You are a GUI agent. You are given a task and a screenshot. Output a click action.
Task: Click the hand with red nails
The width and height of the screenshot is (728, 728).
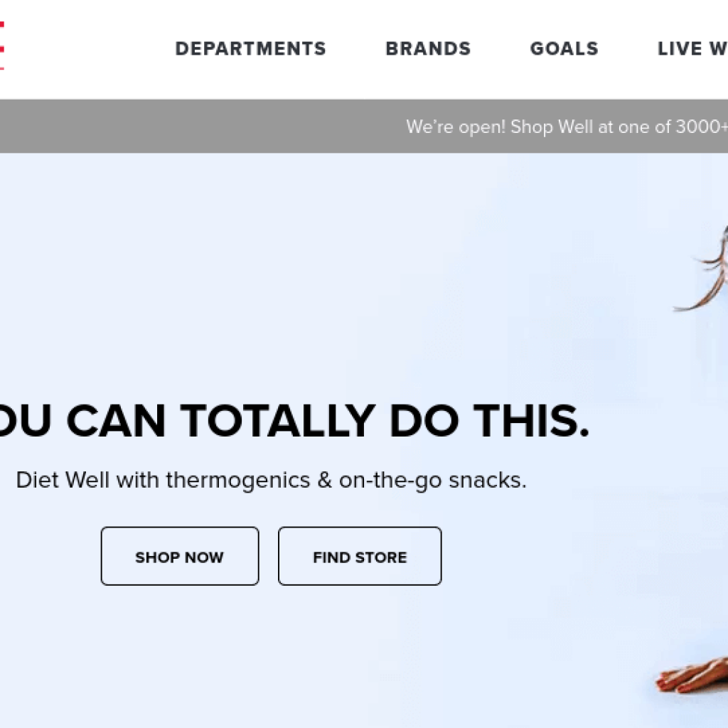[692, 675]
